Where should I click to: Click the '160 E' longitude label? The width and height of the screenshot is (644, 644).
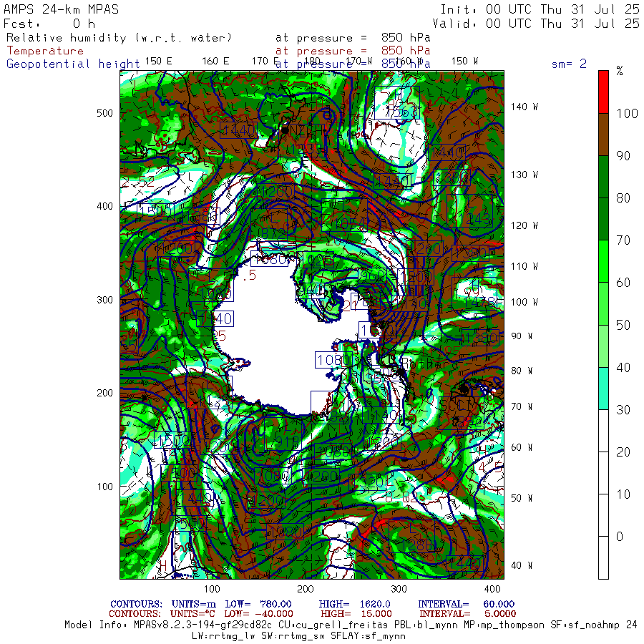click(215, 62)
